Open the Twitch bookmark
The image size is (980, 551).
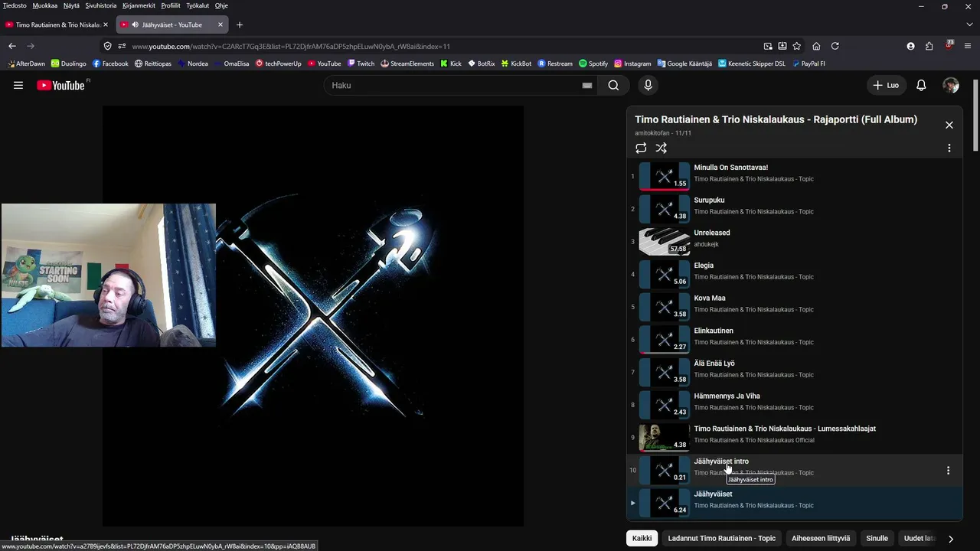tap(361, 64)
